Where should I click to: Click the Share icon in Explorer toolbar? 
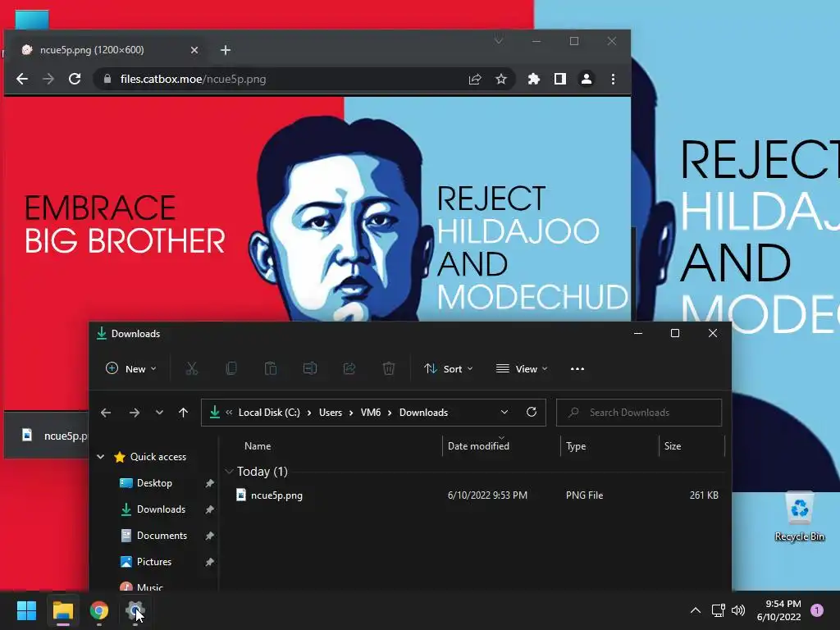349,368
